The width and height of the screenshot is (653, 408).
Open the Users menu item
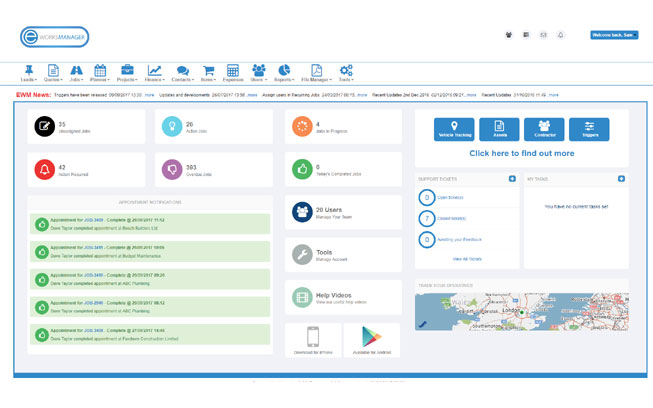(258, 73)
